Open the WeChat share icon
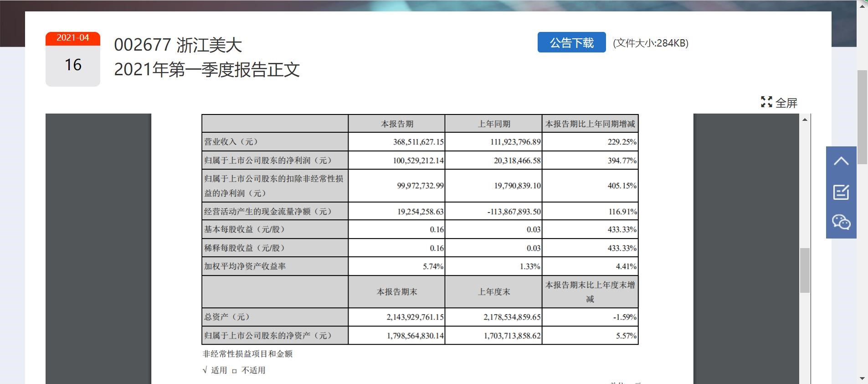This screenshot has height=384, width=868. [841, 222]
